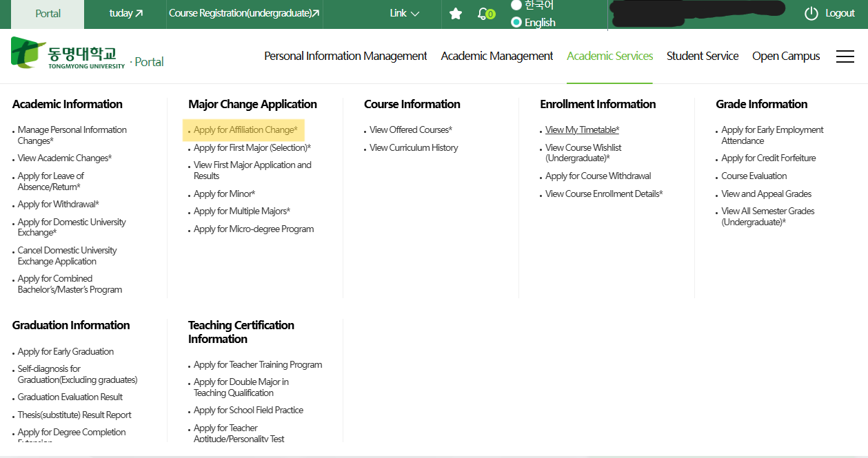The height and width of the screenshot is (458, 868).
Task: Click the Logout power icon
Action: pyautogui.click(x=811, y=14)
